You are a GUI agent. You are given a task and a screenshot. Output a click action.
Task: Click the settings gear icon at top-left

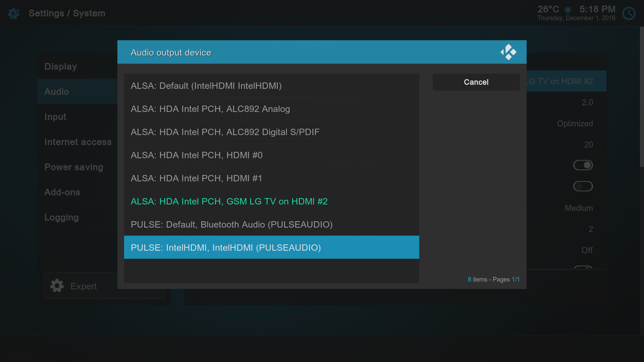pyautogui.click(x=14, y=13)
